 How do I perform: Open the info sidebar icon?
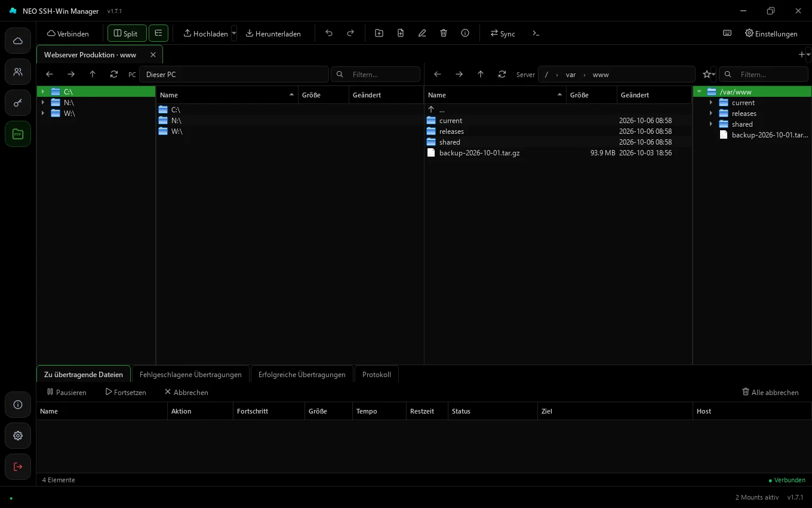coord(18,405)
